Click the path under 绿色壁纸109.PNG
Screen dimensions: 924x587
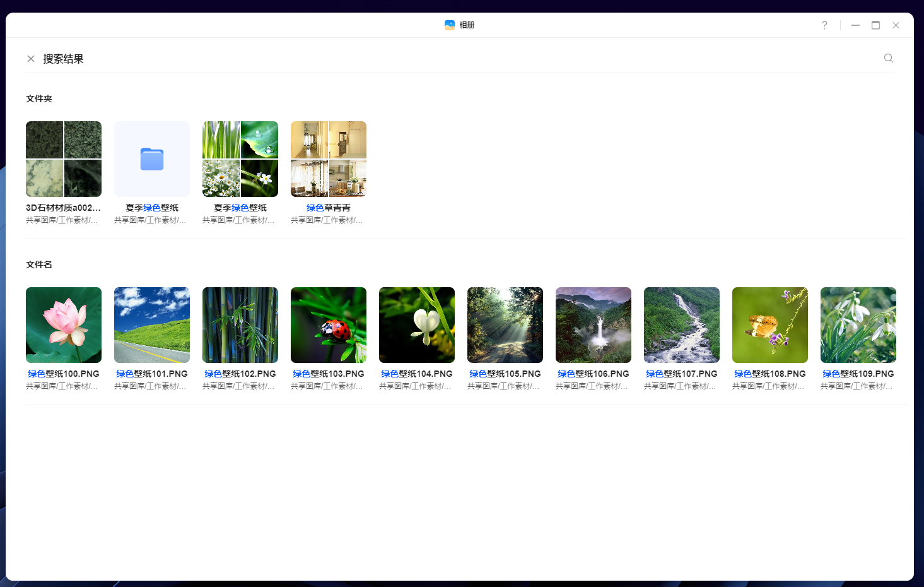857,386
